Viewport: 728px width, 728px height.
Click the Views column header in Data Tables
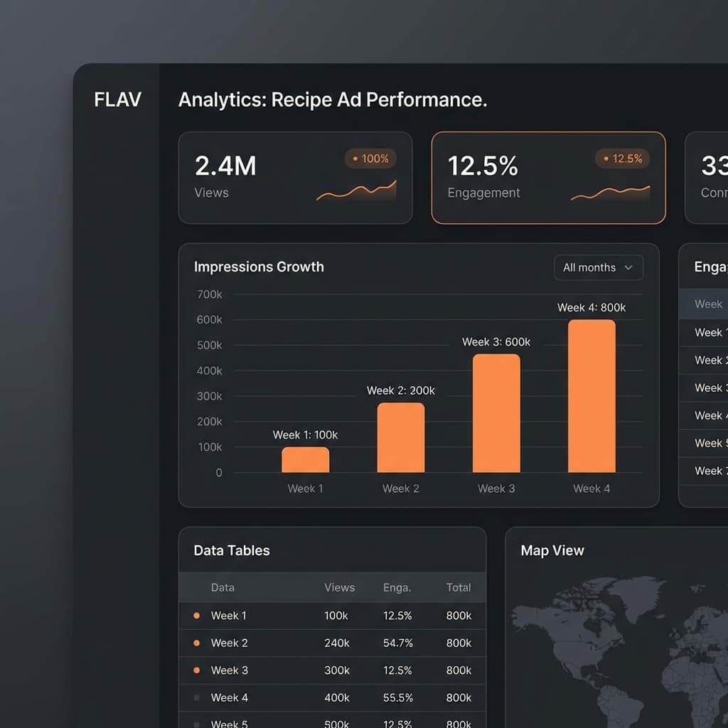[339, 587]
